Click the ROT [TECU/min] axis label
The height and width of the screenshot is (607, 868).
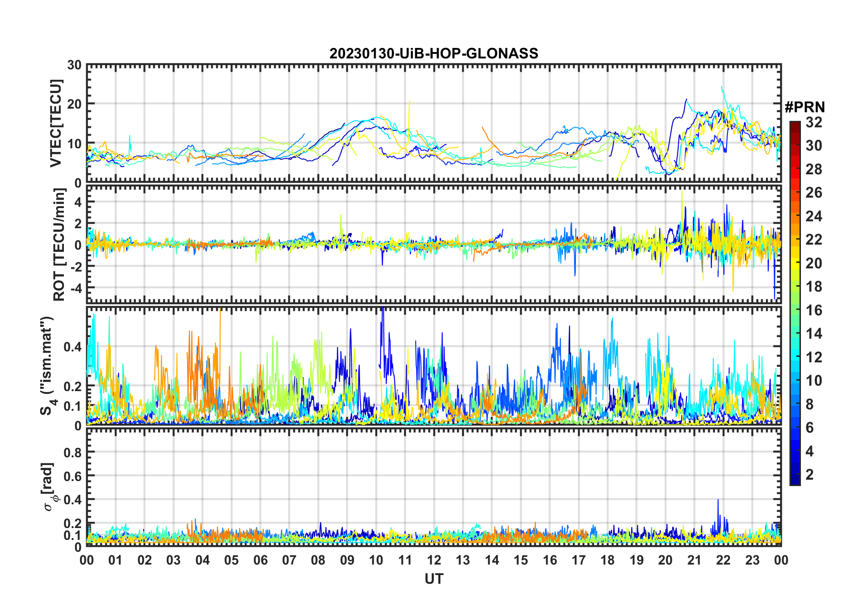tap(59, 244)
